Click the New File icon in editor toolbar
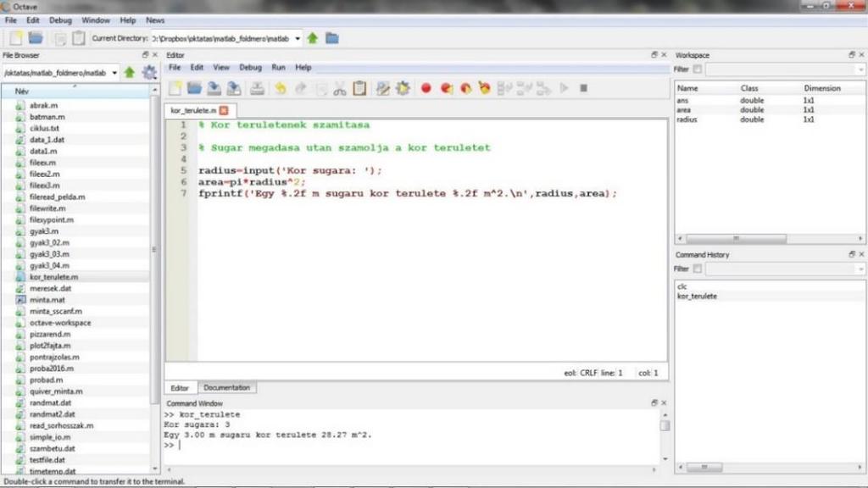The width and height of the screenshot is (868, 488). coord(175,88)
